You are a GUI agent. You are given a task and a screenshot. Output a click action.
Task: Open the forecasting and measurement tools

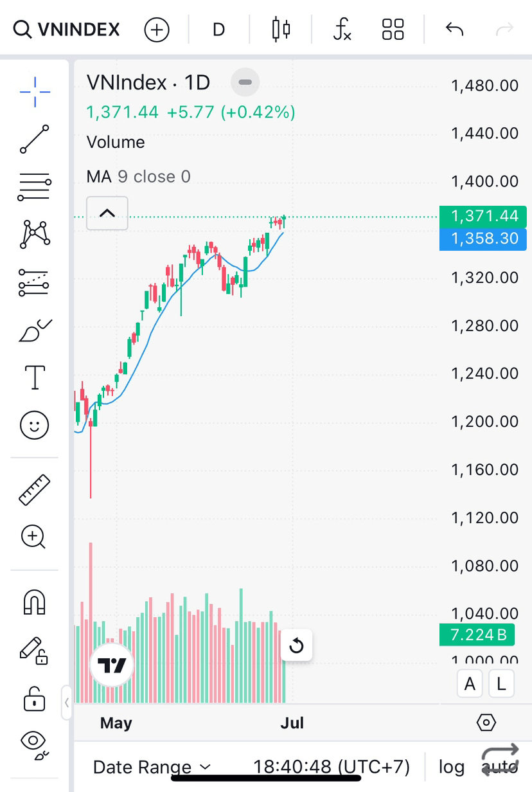click(35, 282)
